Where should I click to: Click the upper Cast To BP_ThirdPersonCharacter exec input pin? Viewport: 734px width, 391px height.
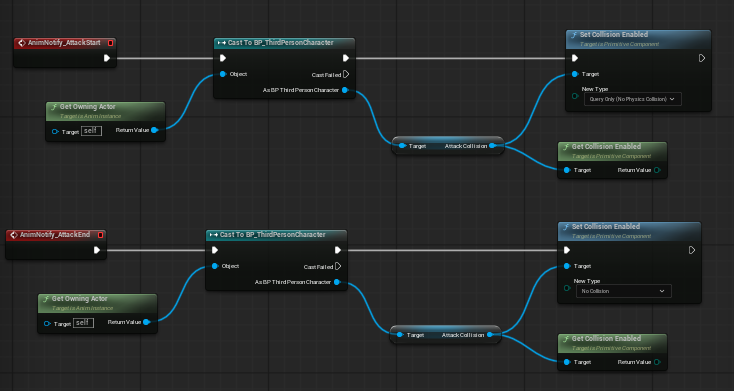[x=223, y=58]
